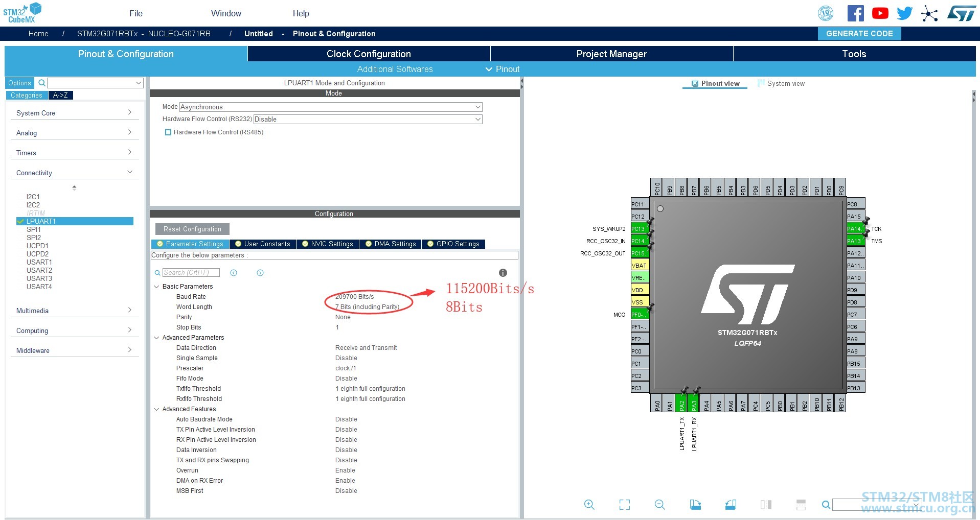
Task: Open the File menu
Action: pos(136,13)
